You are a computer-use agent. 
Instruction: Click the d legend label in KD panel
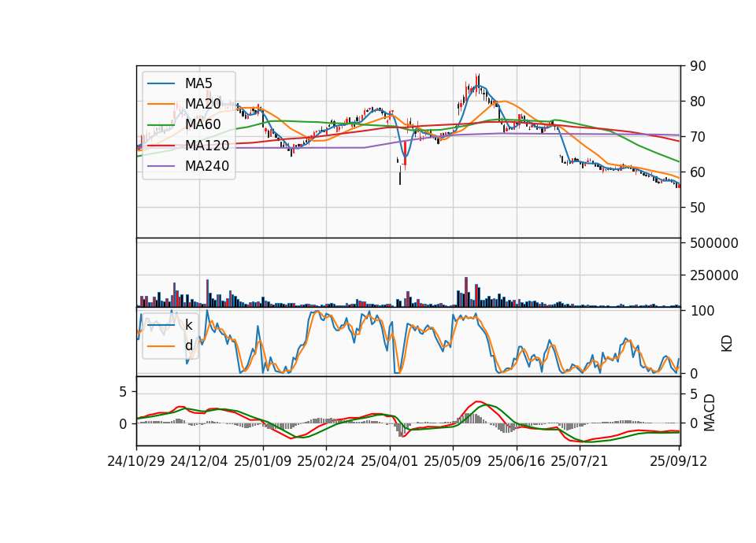click(189, 345)
